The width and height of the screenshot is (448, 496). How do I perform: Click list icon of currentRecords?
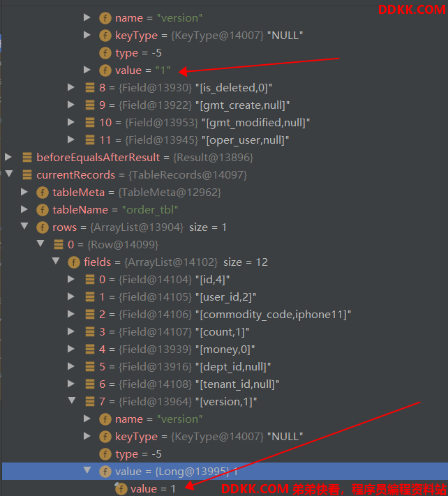point(27,174)
